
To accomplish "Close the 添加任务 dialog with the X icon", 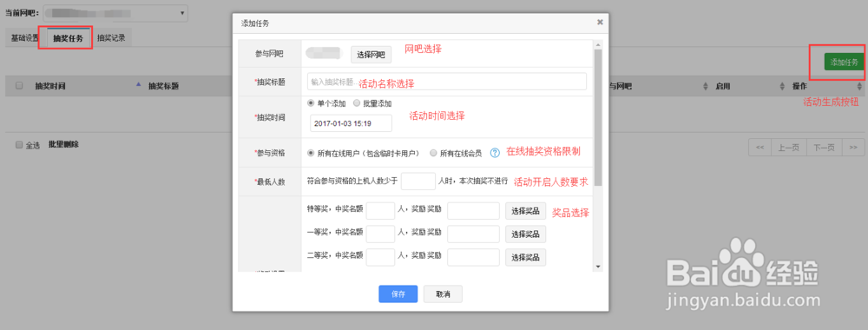I will point(600,23).
